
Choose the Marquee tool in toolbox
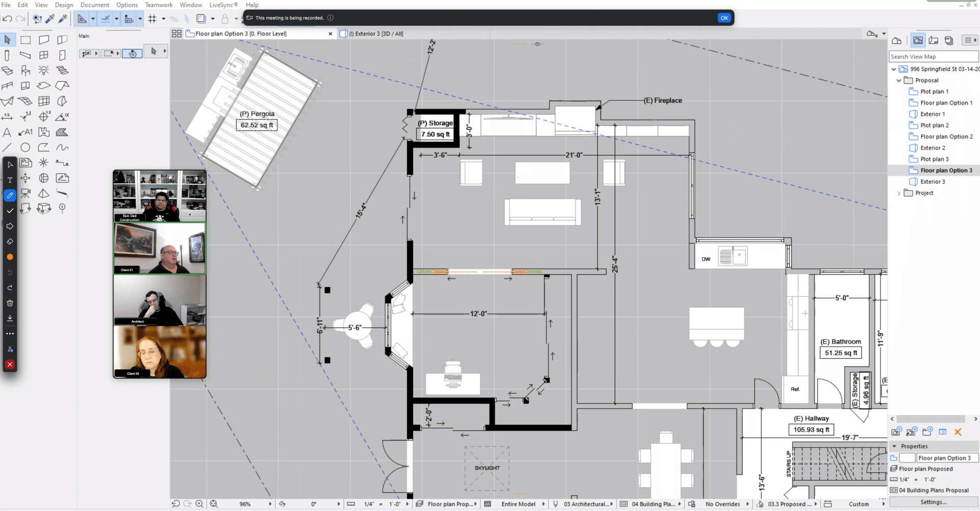click(26, 40)
